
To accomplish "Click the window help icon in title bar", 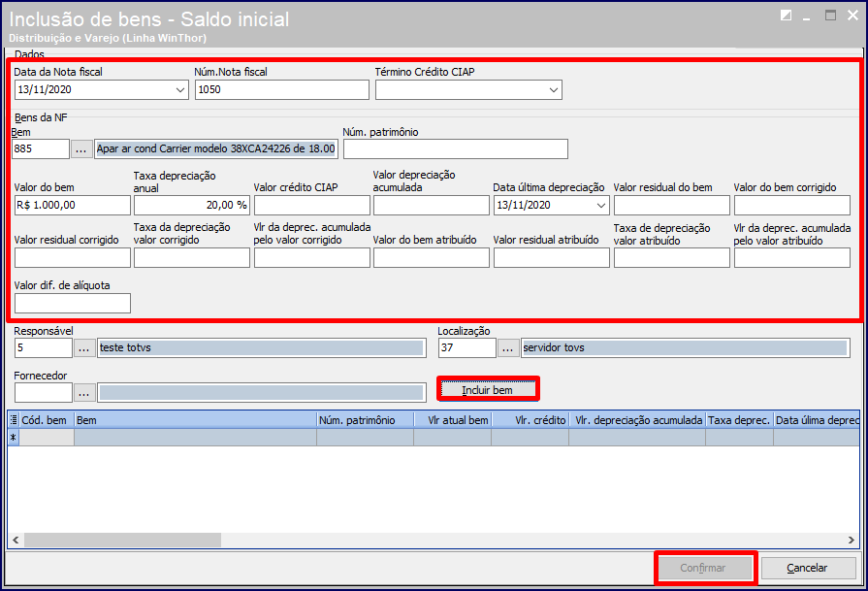I will 786,16.
